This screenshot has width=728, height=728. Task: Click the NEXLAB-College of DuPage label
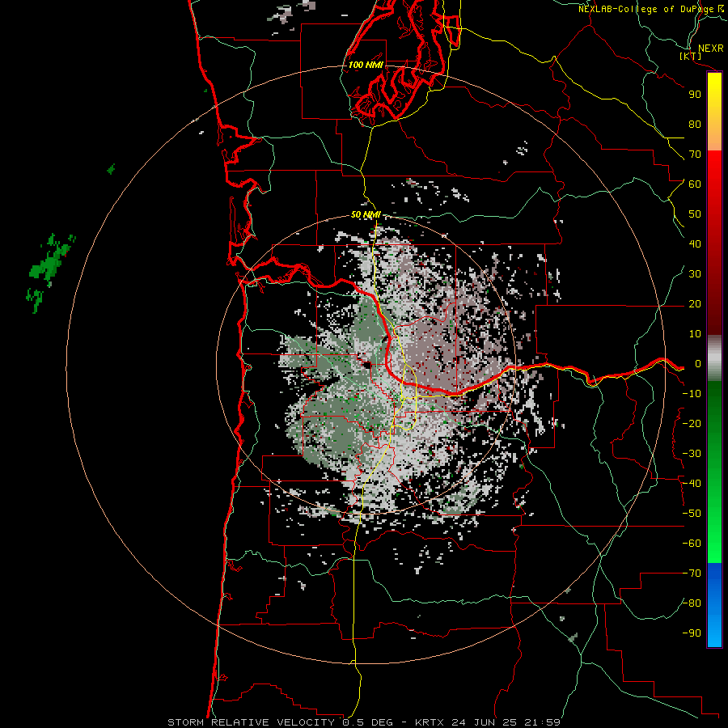(x=646, y=9)
